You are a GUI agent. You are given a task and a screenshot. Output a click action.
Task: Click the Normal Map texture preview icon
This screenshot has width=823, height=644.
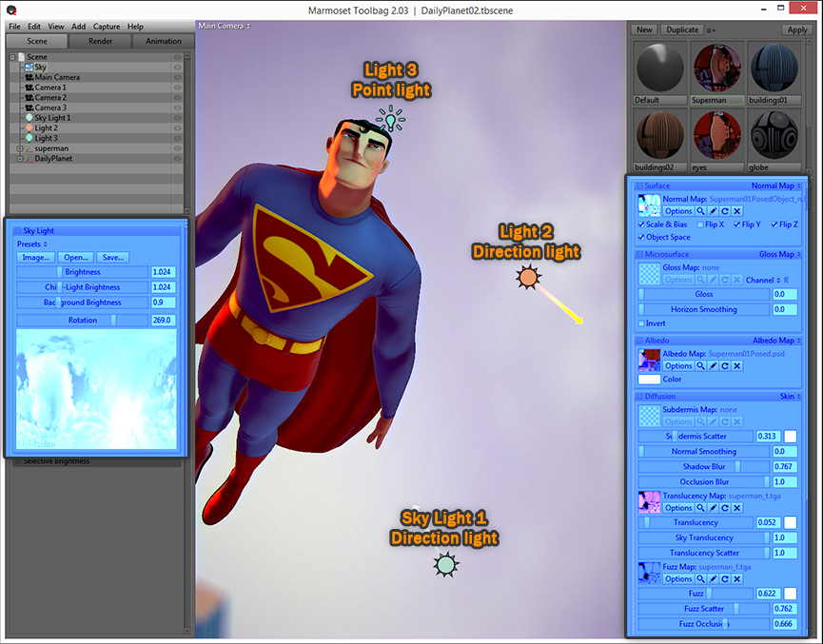pos(649,205)
